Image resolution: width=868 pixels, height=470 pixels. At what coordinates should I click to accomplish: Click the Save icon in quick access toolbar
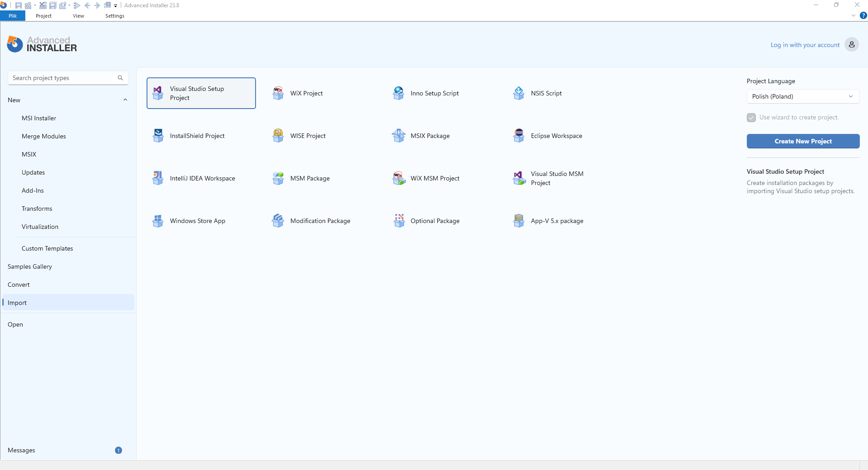(19, 5)
